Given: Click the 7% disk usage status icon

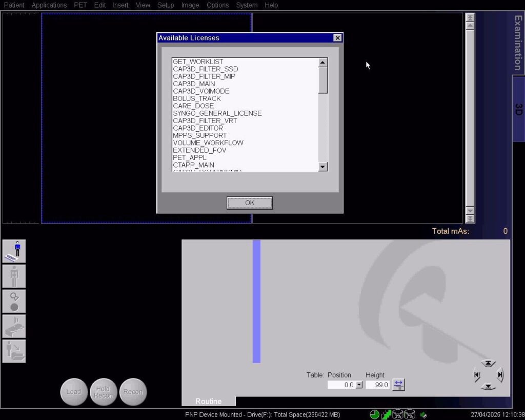Looking at the screenshot, I should (410, 415).
